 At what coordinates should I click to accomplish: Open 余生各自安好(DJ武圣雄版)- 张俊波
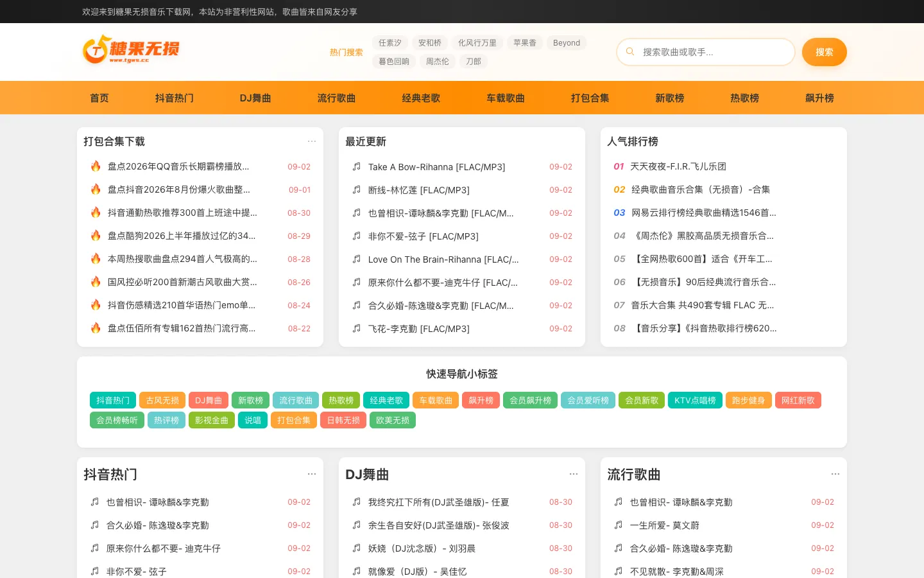[x=439, y=525]
